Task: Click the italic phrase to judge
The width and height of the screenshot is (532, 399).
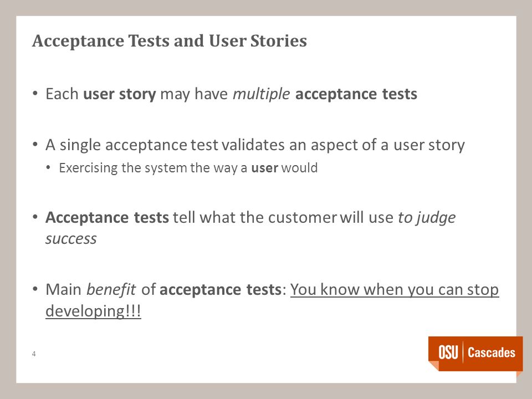Action: pos(427,218)
